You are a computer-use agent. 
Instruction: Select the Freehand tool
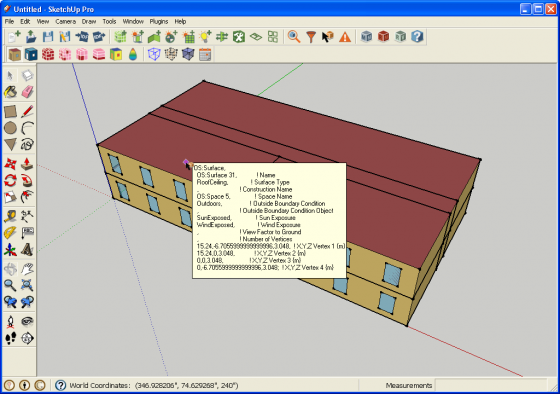tap(27, 144)
